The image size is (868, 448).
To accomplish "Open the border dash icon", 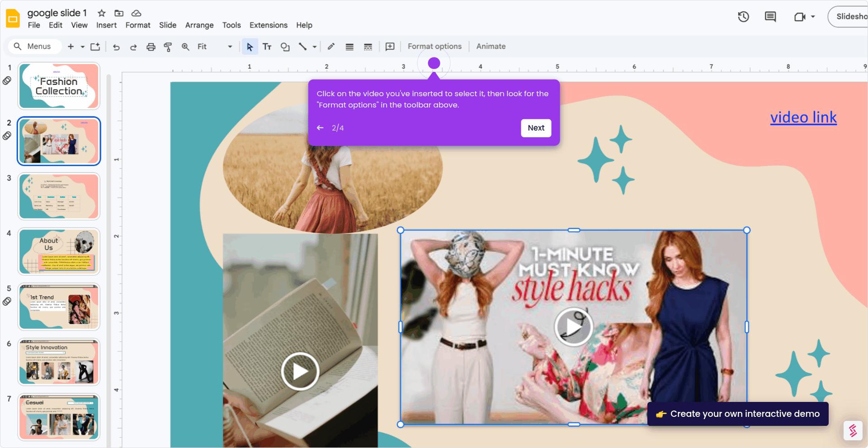I will 368,47.
